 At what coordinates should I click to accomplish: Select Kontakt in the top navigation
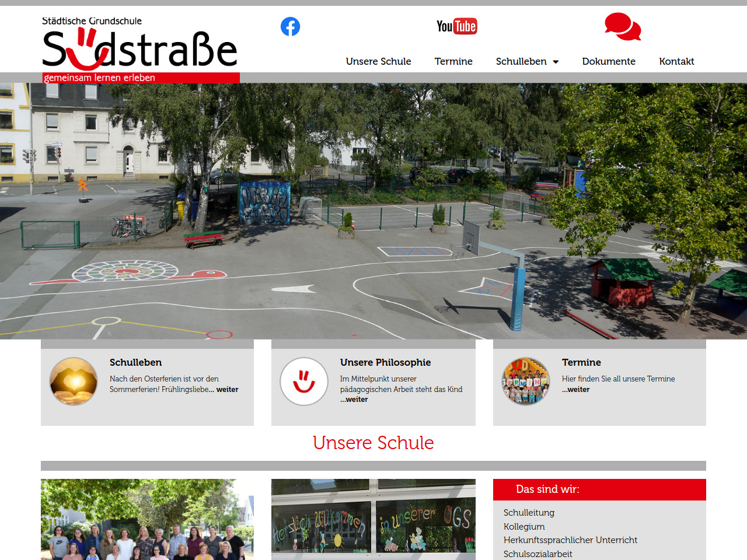click(676, 61)
